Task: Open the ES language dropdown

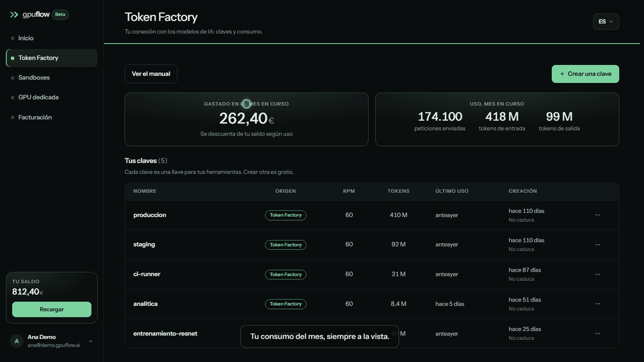Action: tap(606, 22)
